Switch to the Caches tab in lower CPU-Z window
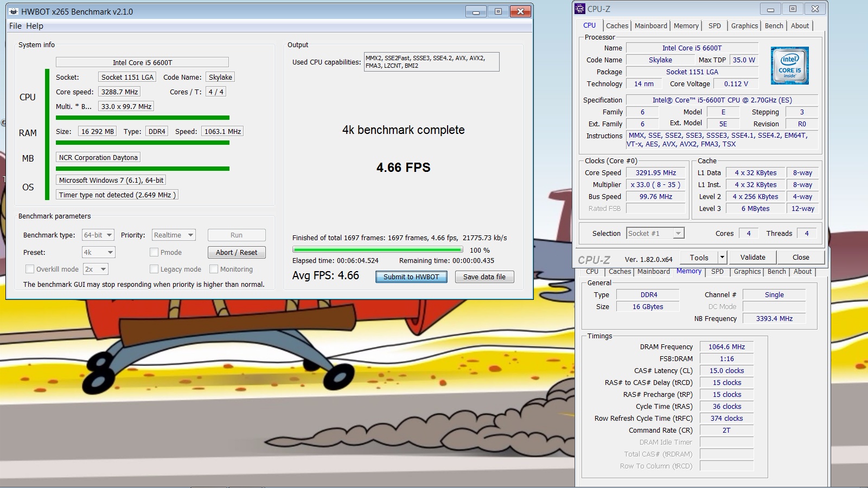This screenshot has width=868, height=488. (620, 272)
